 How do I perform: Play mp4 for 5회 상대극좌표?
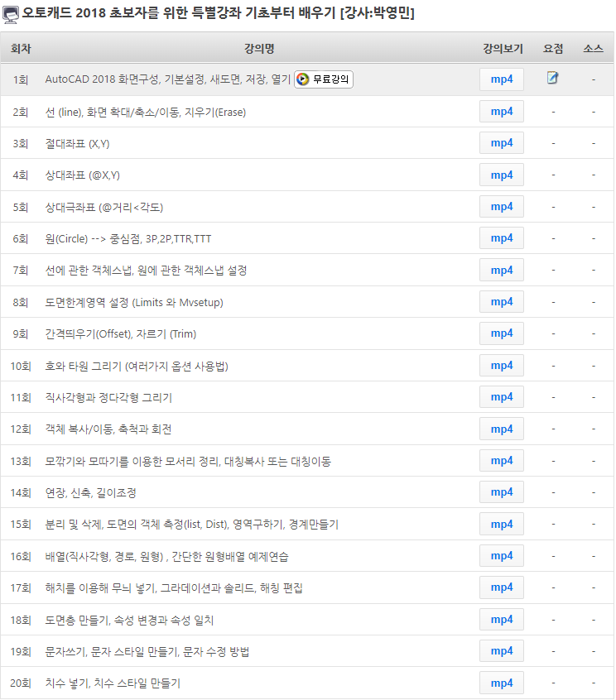(502, 207)
